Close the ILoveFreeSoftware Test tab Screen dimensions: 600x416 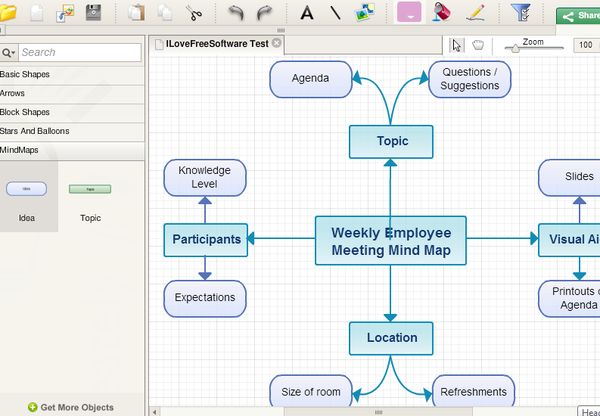(x=276, y=43)
